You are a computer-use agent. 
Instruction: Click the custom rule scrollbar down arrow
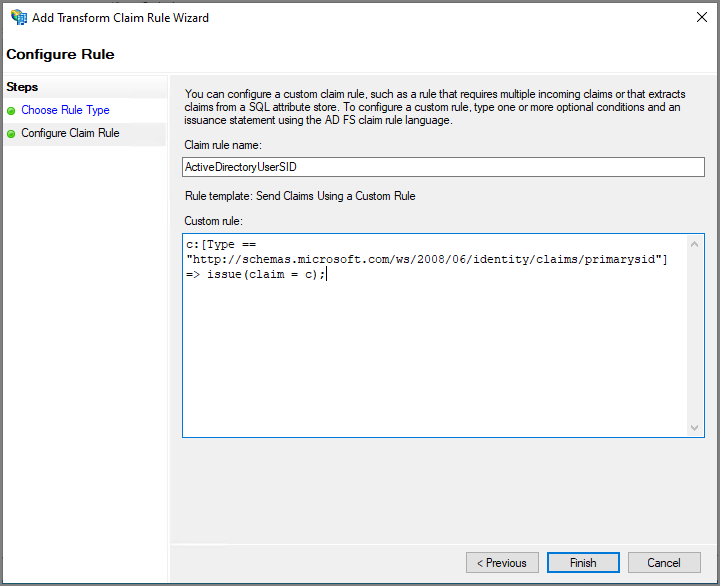tap(694, 428)
